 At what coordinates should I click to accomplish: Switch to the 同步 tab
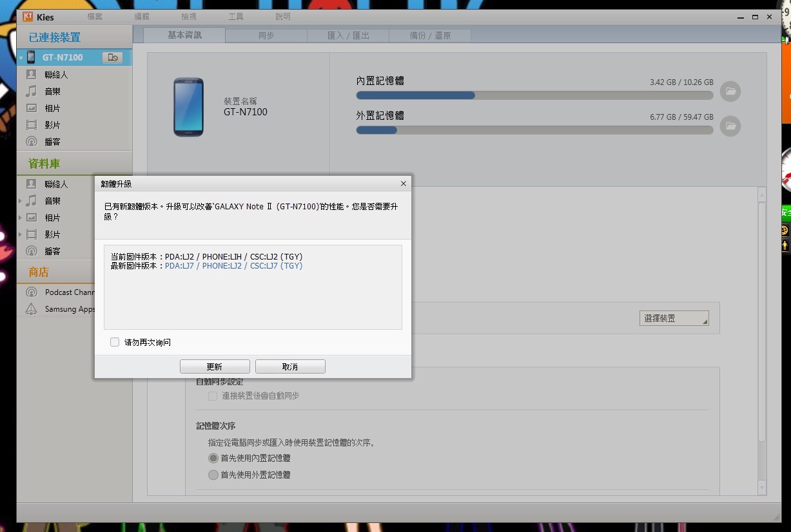266,35
